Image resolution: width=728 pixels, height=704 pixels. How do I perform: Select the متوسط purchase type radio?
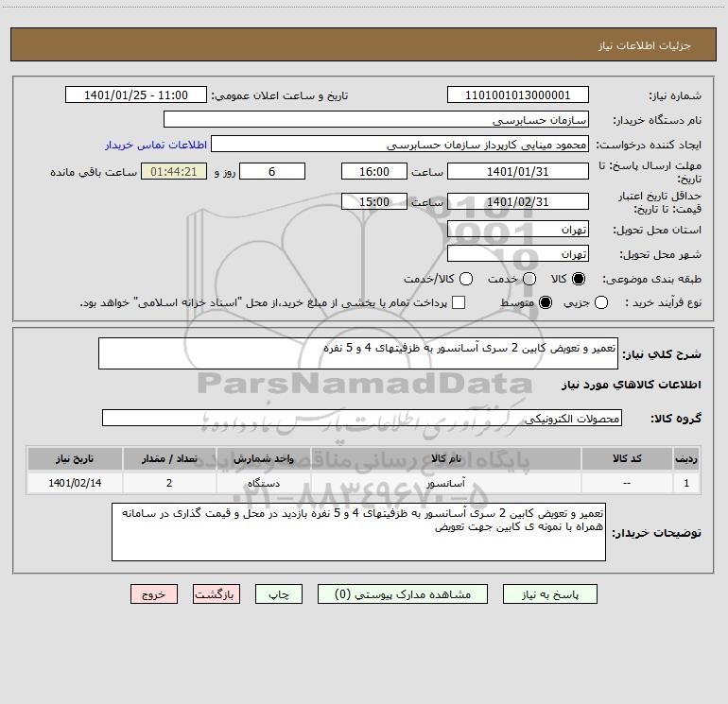546,303
